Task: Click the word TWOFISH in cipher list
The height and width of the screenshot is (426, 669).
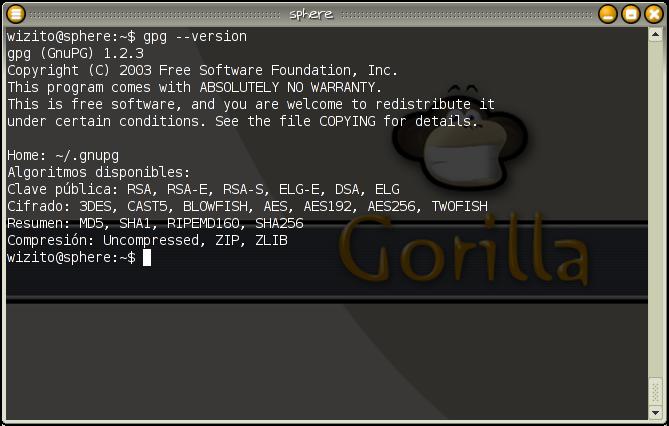Action: click(460, 206)
